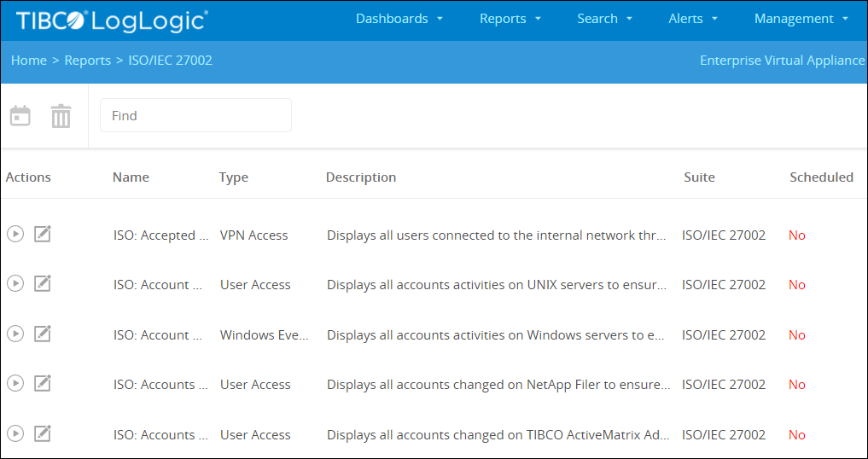Open the Dashboards dropdown menu
Viewport: 868px width, 459px height.
pos(399,19)
